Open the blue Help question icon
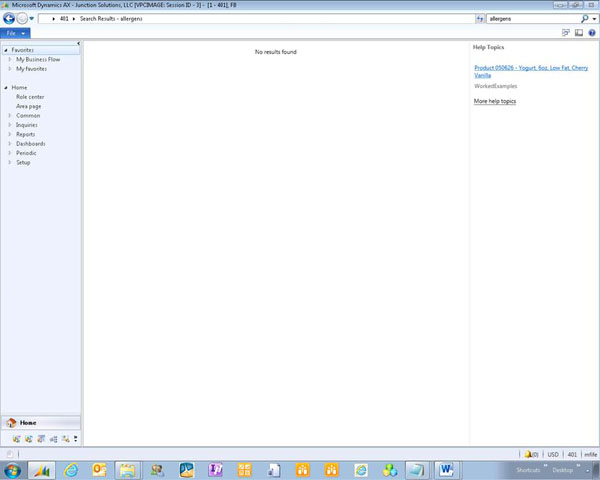This screenshot has height=480, width=600. click(592, 33)
